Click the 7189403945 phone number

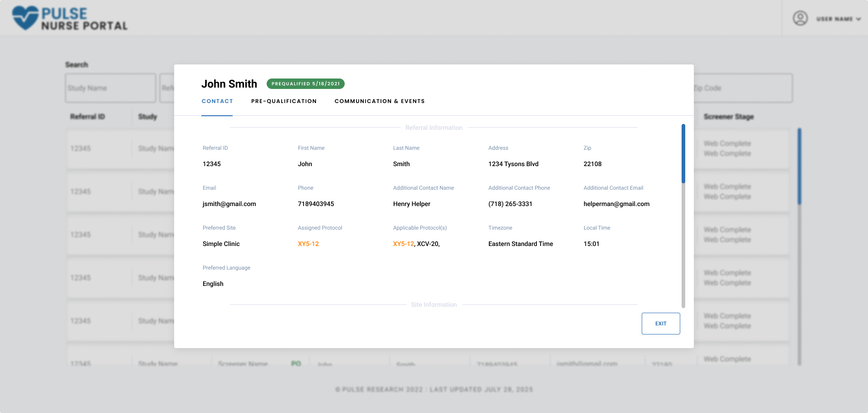click(x=316, y=204)
